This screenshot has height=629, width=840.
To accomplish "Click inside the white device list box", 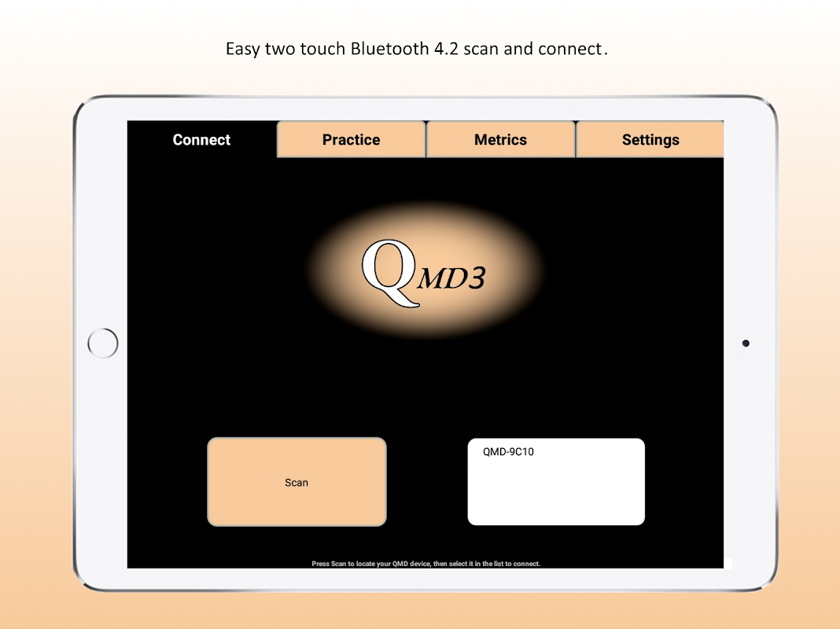I will point(556,482).
